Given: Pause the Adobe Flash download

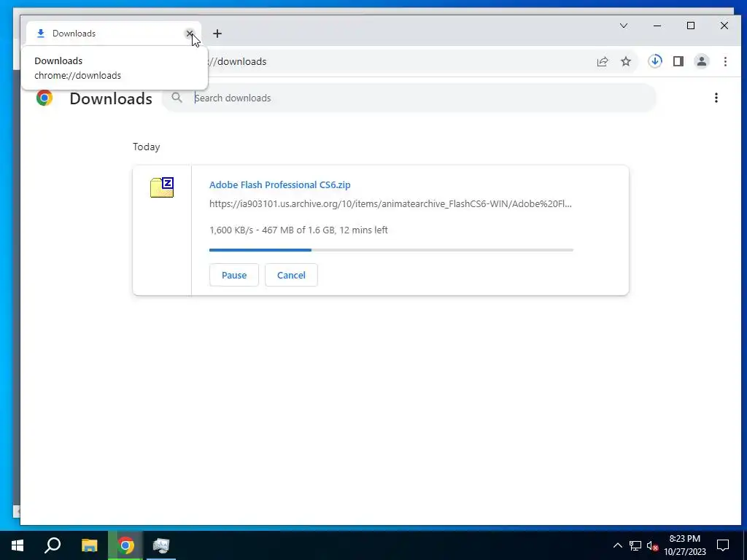Looking at the screenshot, I should [234, 275].
